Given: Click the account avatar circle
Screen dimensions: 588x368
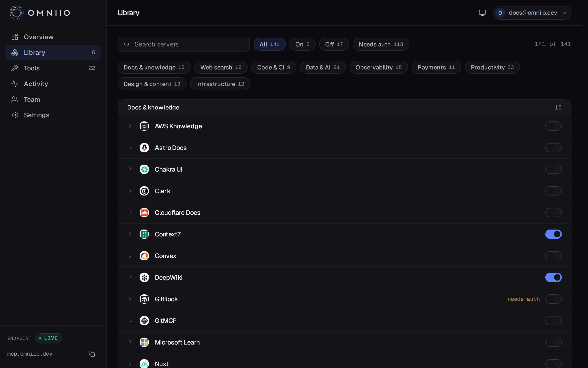Looking at the screenshot, I should [500, 13].
